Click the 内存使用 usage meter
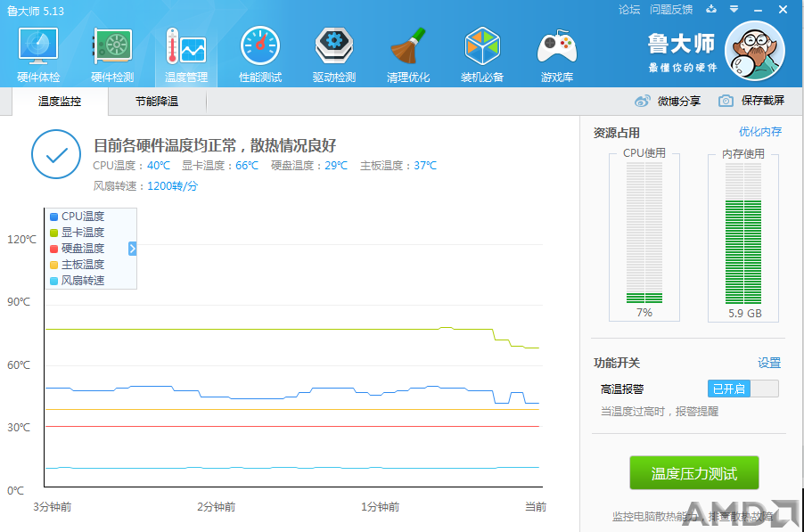 pyautogui.click(x=743, y=233)
